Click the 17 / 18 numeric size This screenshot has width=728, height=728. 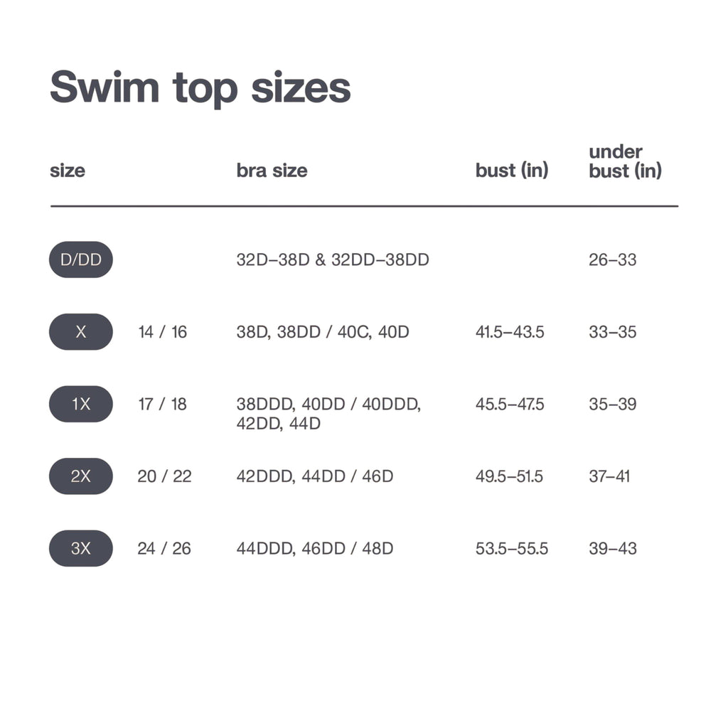point(162,404)
